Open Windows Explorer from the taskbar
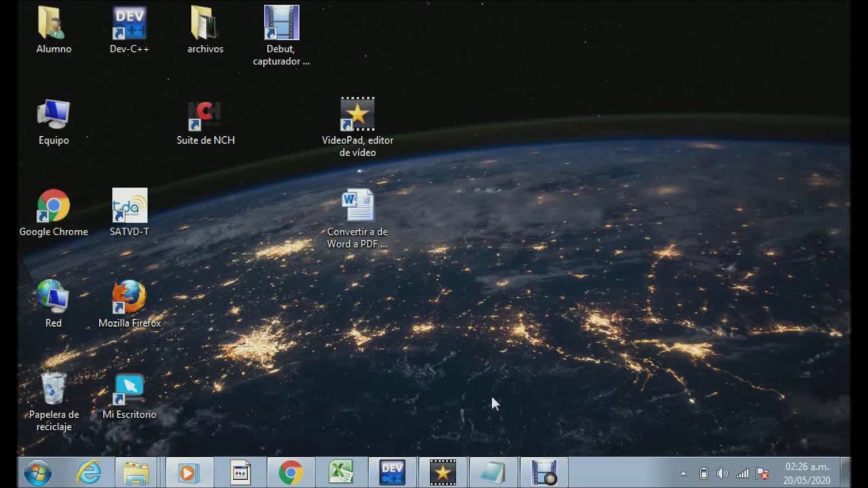The width and height of the screenshot is (868, 488). click(136, 472)
